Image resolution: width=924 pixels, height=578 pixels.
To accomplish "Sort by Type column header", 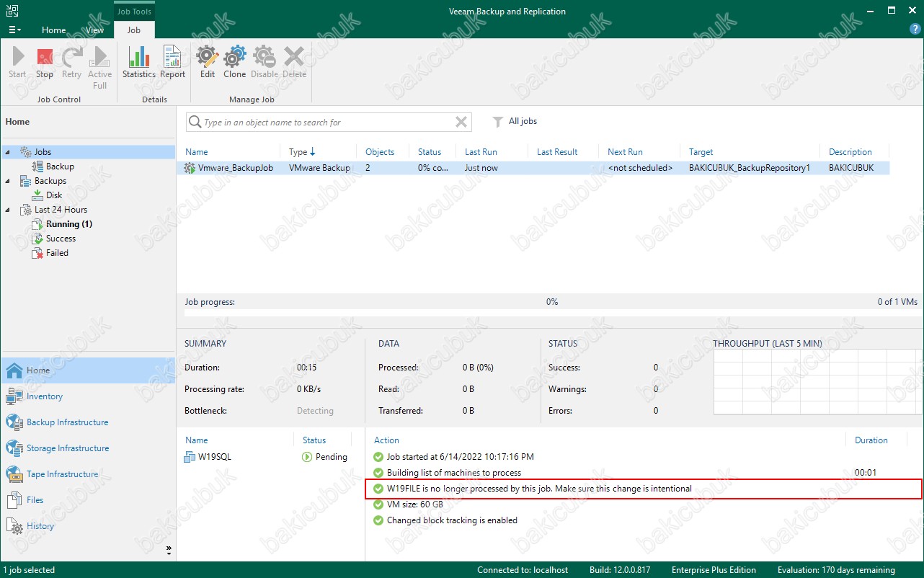I will point(303,152).
